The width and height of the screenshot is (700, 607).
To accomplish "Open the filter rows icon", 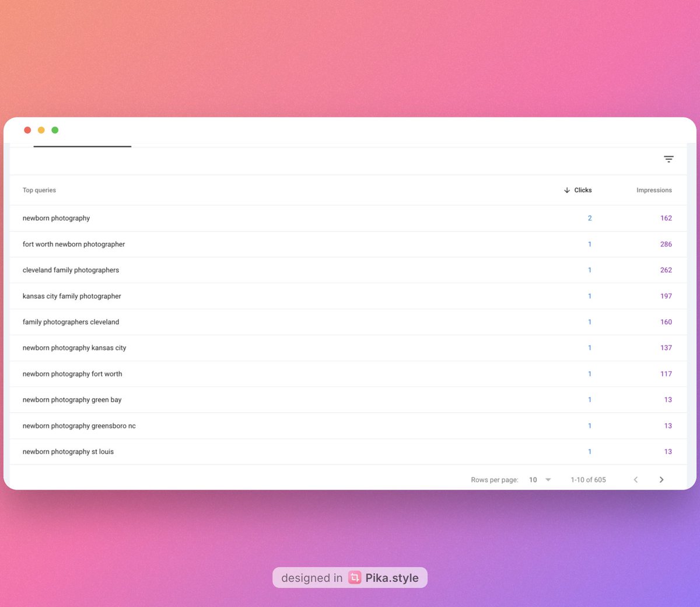I will click(x=668, y=159).
